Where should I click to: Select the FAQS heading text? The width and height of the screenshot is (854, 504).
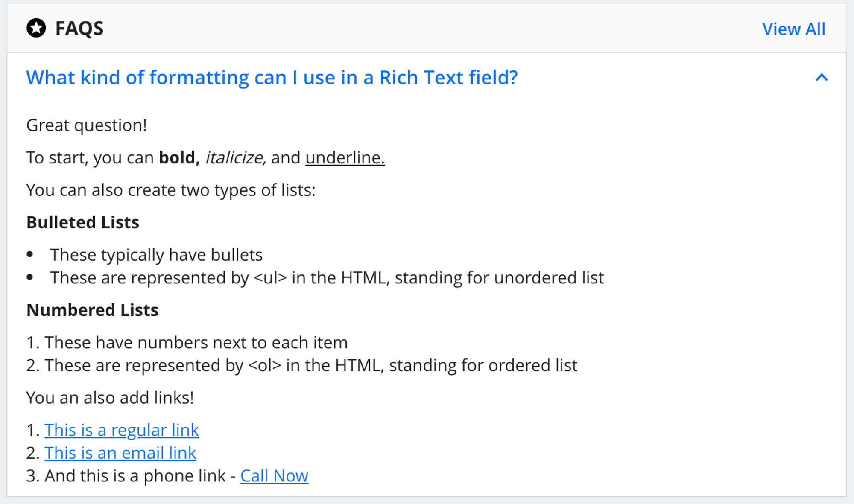click(x=79, y=29)
